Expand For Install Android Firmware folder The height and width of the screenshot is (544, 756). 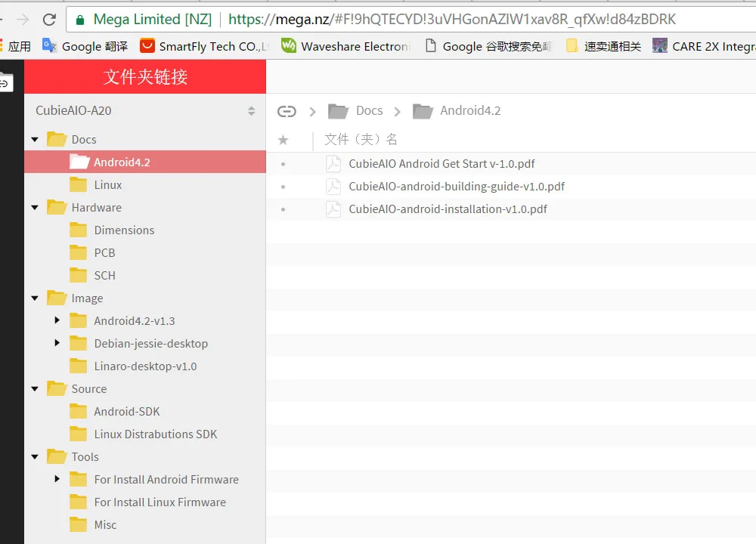click(57, 478)
